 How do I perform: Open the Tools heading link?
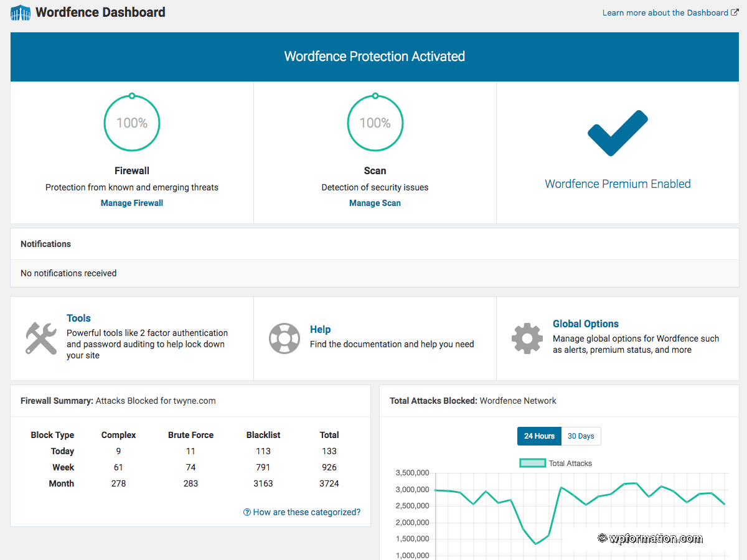78,318
